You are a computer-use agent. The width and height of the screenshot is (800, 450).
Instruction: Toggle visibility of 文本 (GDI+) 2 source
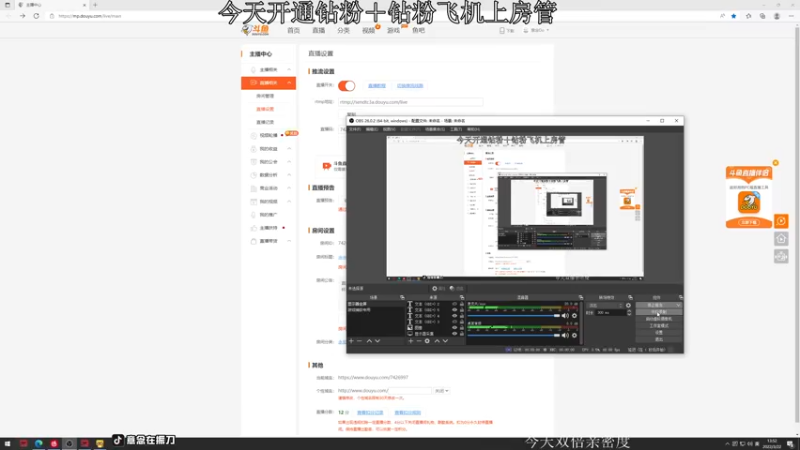click(x=455, y=304)
